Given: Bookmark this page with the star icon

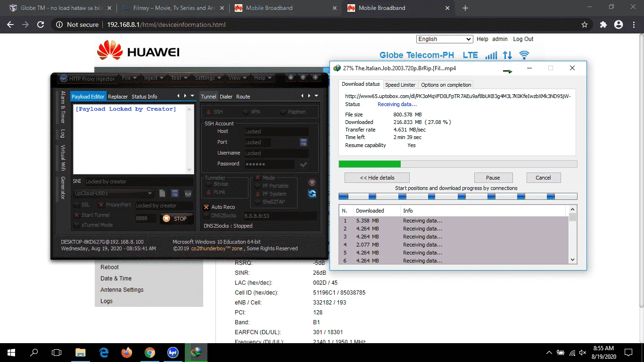Looking at the screenshot, I should [585, 25].
